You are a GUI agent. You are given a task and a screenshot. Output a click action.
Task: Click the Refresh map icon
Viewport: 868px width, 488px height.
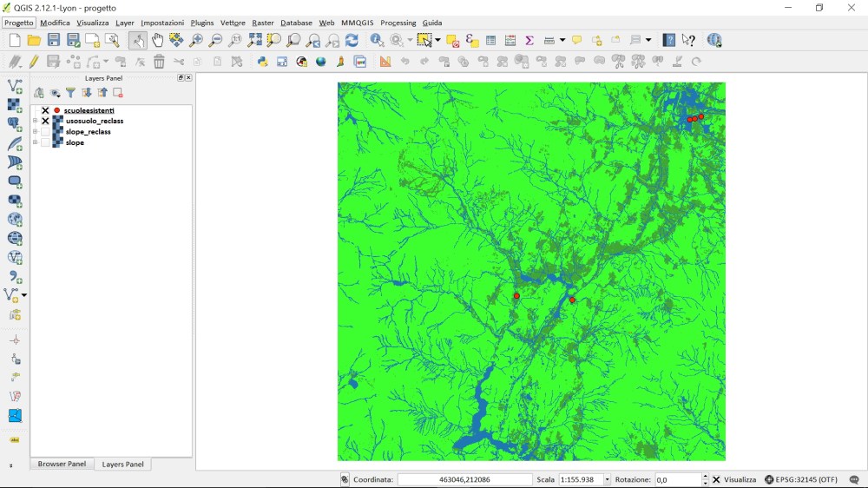tap(352, 40)
